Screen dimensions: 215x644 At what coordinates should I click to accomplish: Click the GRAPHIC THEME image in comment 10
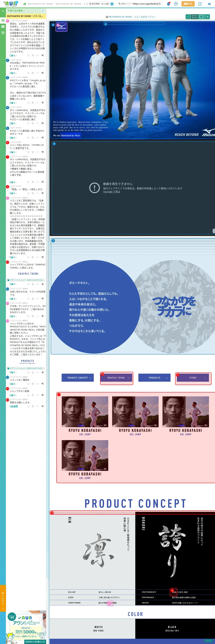28,274
